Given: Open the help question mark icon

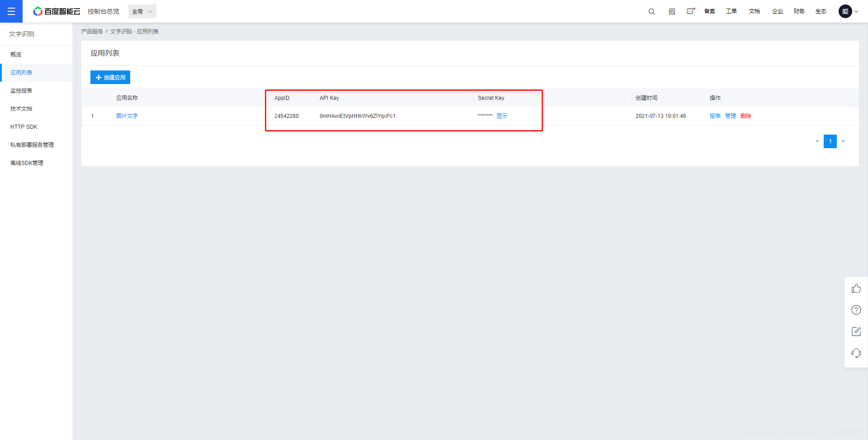Looking at the screenshot, I should (856, 310).
